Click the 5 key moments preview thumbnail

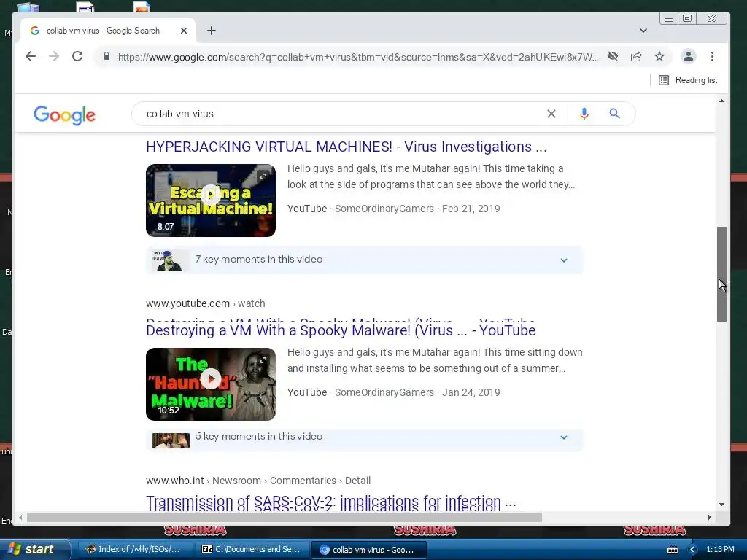tap(171, 440)
